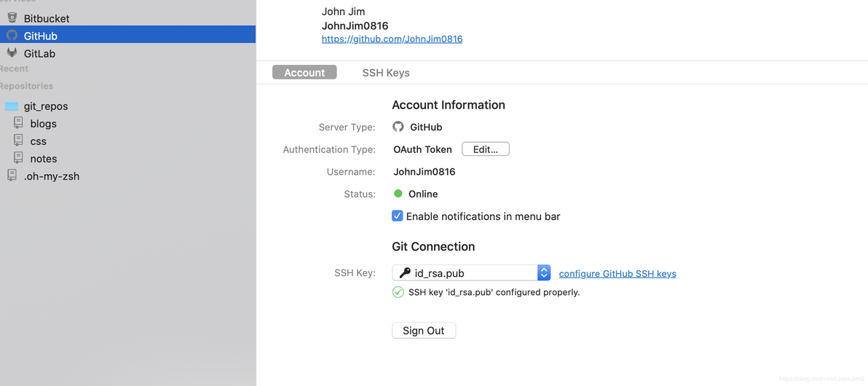This screenshot has width=868, height=386.
Task: Follow the configure GitHub SSH keys link
Action: (618, 274)
